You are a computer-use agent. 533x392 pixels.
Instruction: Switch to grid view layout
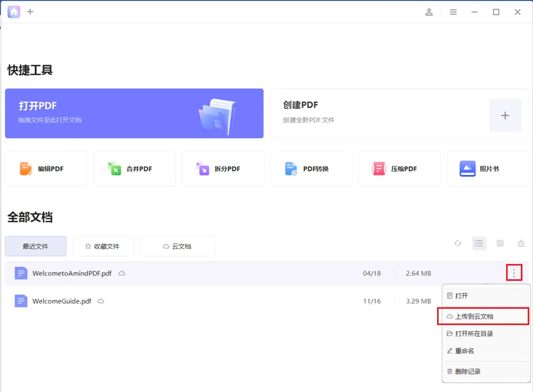point(500,243)
